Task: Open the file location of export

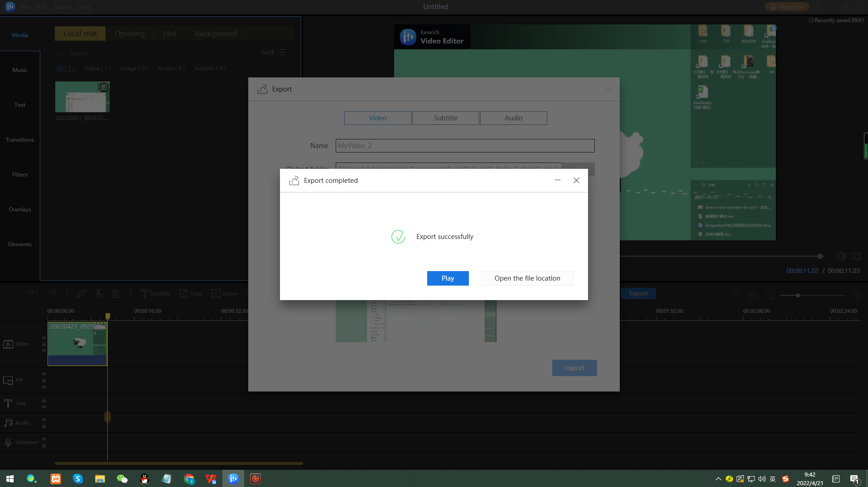Action: coord(527,278)
